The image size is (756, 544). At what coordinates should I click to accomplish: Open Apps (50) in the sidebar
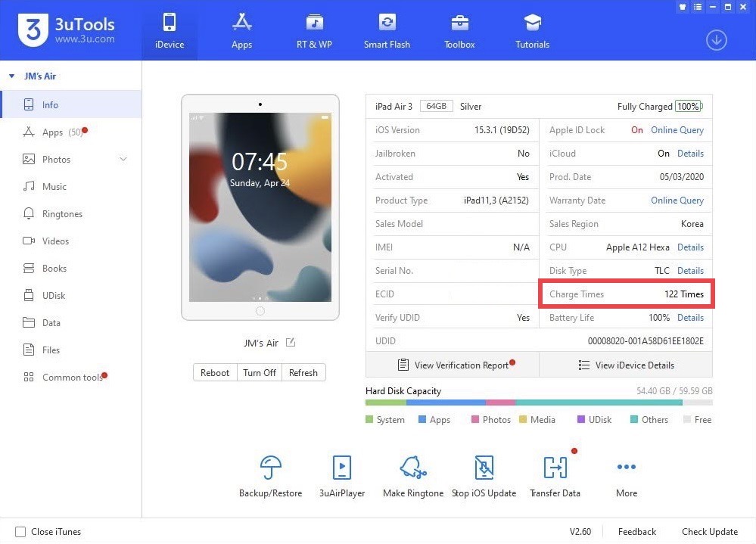(71, 132)
